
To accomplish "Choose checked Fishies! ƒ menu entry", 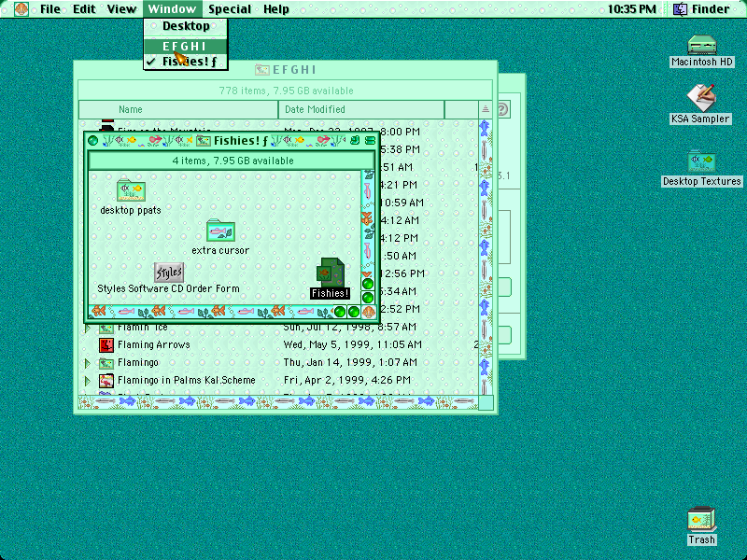I will 186,62.
